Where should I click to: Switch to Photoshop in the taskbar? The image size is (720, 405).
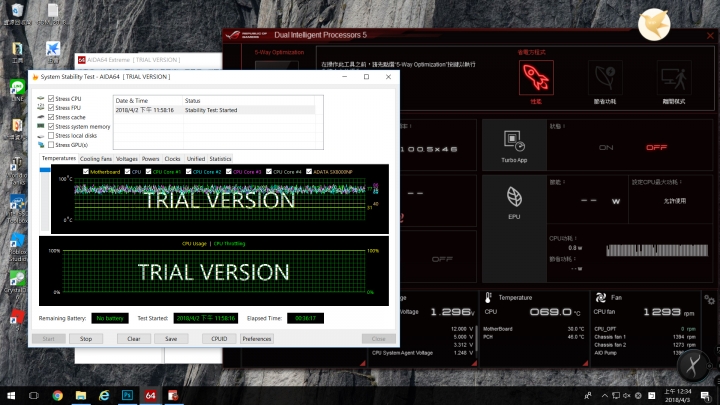[x=127, y=395]
